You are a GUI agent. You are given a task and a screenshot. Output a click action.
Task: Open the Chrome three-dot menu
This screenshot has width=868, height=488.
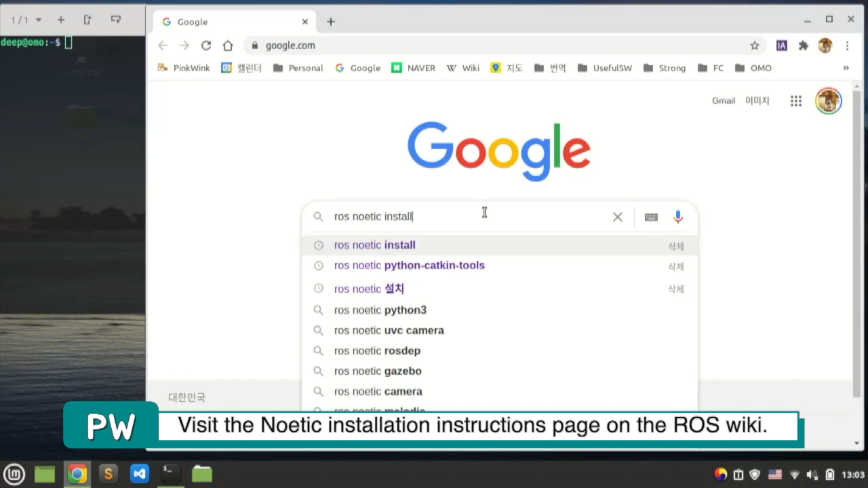tap(847, 45)
